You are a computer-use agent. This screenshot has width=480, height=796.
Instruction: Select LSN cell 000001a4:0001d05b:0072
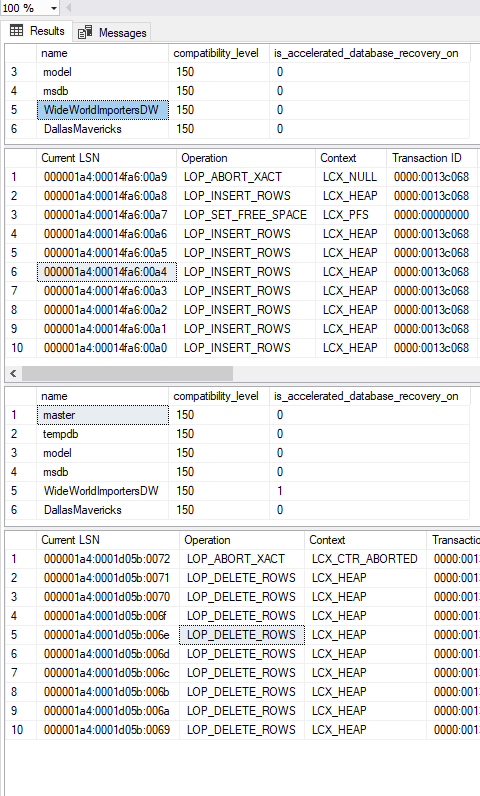coord(108,558)
